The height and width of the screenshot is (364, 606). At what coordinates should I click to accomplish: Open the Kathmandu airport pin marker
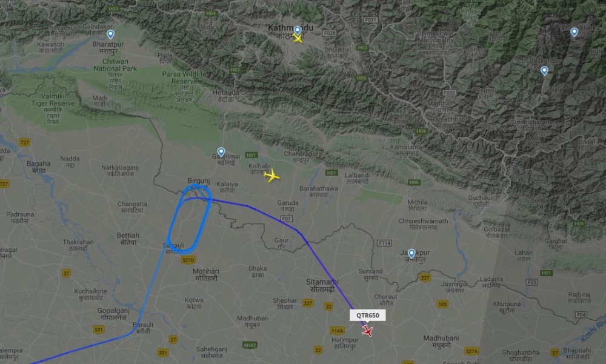point(297,30)
